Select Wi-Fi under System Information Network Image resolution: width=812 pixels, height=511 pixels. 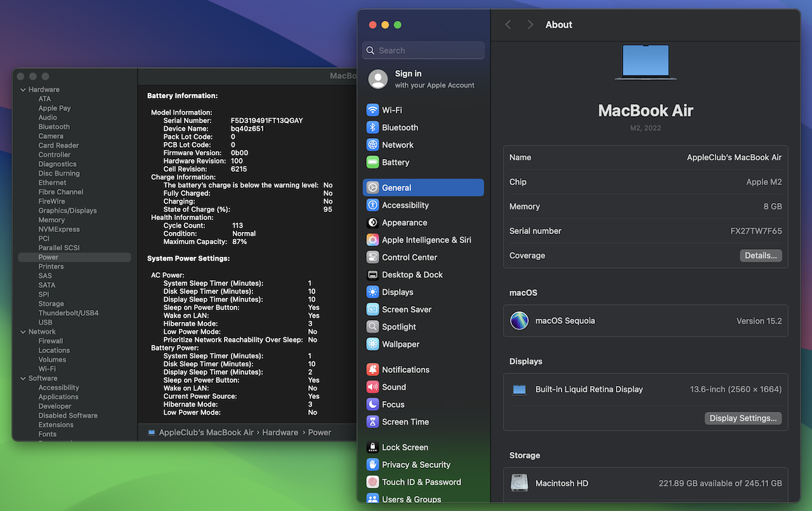pyautogui.click(x=47, y=369)
